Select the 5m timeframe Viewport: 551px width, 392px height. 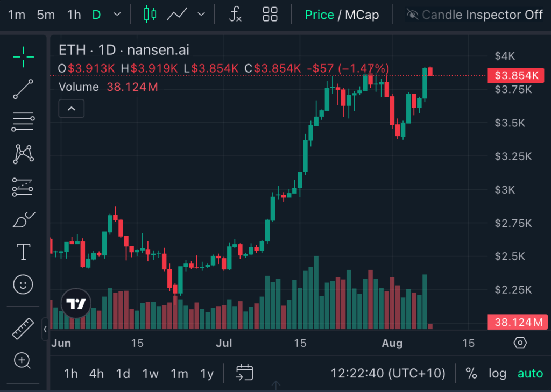[x=46, y=15]
